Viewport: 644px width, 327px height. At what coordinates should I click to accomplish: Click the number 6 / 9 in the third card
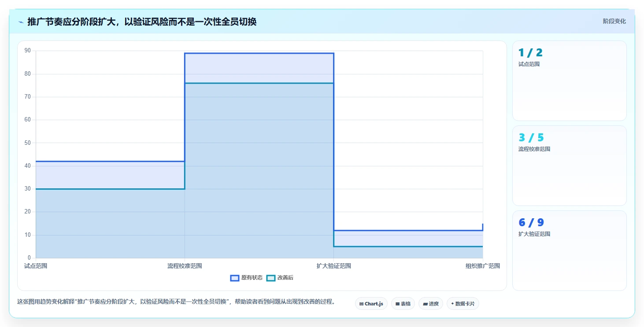531,223
